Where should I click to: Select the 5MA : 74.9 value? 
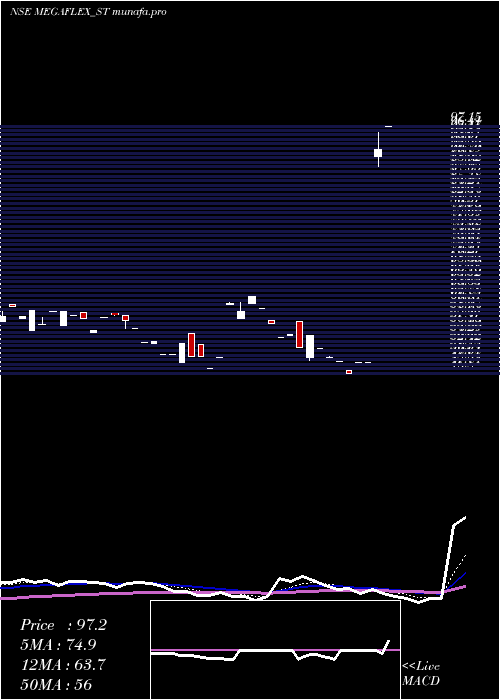(58, 645)
